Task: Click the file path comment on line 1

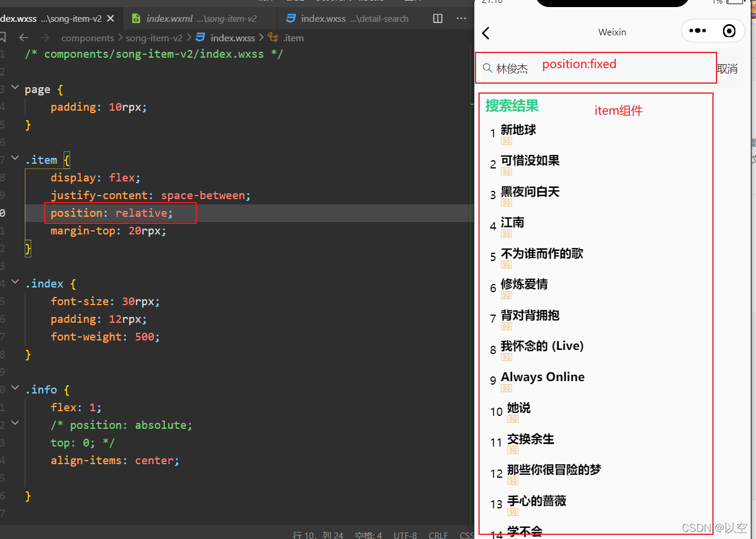Action: point(154,54)
